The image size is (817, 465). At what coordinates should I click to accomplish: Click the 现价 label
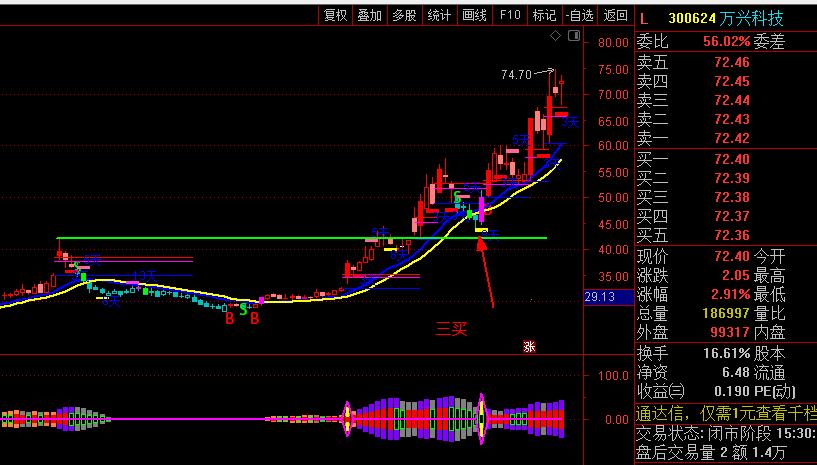(x=652, y=256)
